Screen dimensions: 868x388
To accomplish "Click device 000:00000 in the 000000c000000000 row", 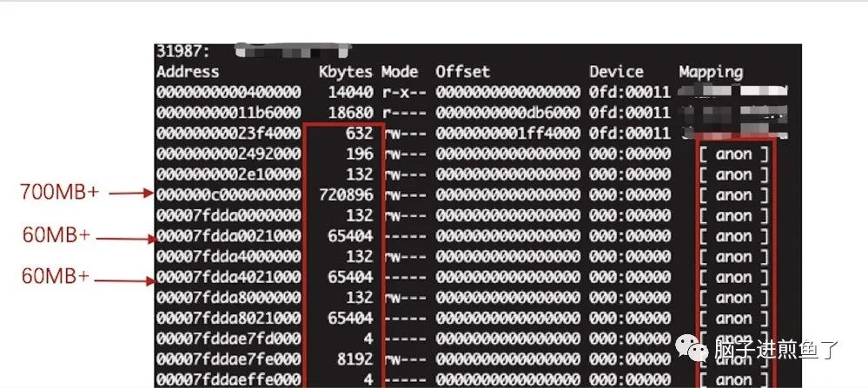I will click(x=630, y=195).
